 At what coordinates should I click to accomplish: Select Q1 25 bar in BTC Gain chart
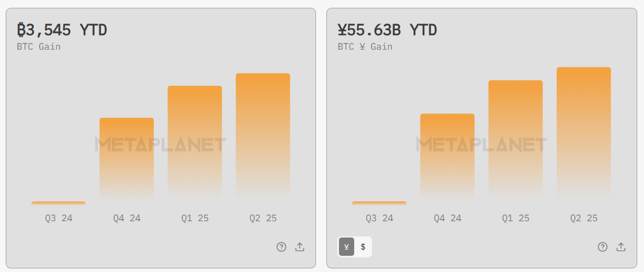tap(195, 141)
